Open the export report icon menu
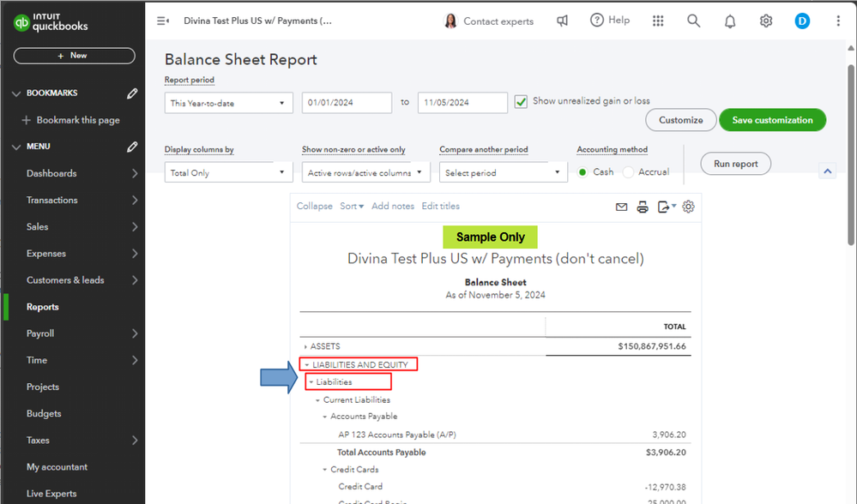This screenshot has width=857, height=504. pos(666,207)
